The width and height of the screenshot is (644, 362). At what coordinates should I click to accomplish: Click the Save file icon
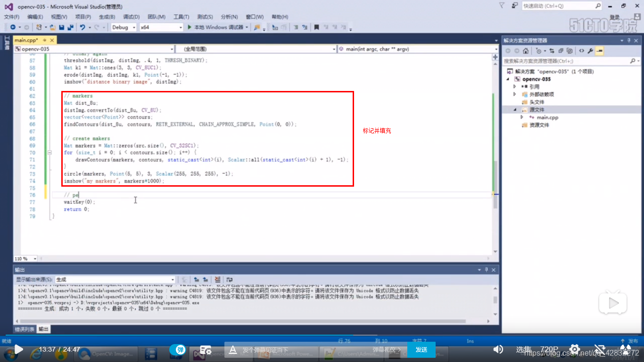click(x=63, y=27)
